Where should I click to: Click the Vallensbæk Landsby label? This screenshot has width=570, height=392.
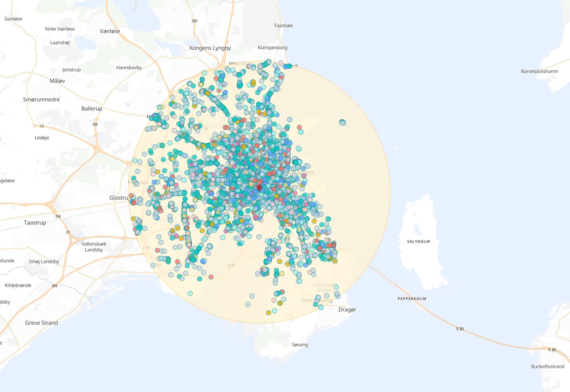pyautogui.click(x=94, y=247)
